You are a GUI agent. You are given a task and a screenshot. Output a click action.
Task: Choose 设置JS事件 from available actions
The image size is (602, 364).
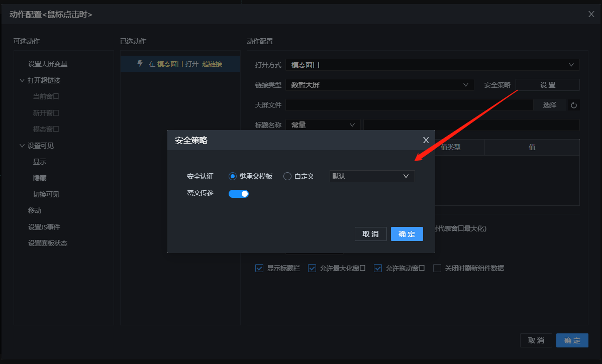pos(44,227)
